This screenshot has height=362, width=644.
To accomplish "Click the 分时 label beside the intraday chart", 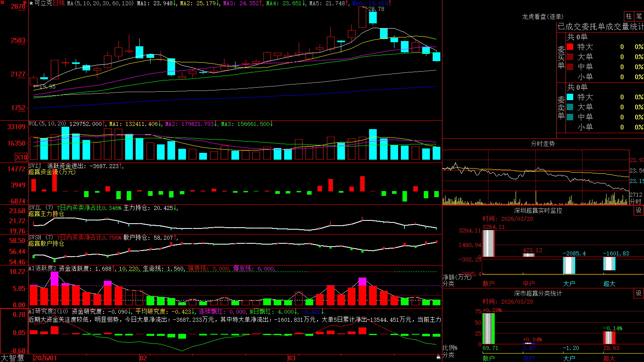I will click(x=636, y=202).
